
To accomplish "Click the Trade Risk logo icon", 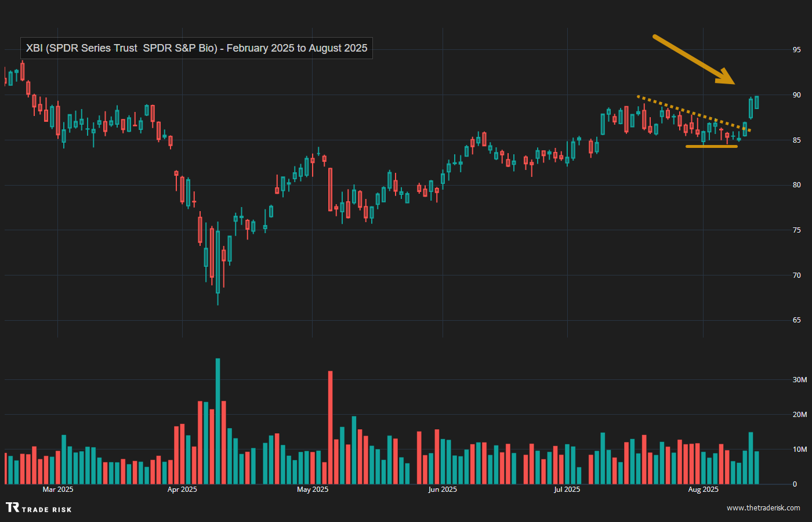I will click(x=12, y=507).
